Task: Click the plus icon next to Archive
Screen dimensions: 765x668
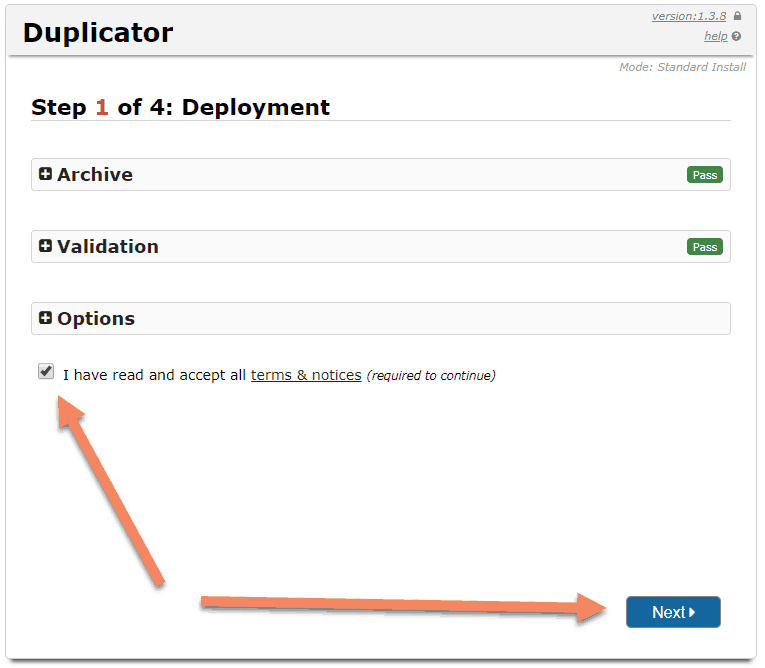Action: click(45, 174)
